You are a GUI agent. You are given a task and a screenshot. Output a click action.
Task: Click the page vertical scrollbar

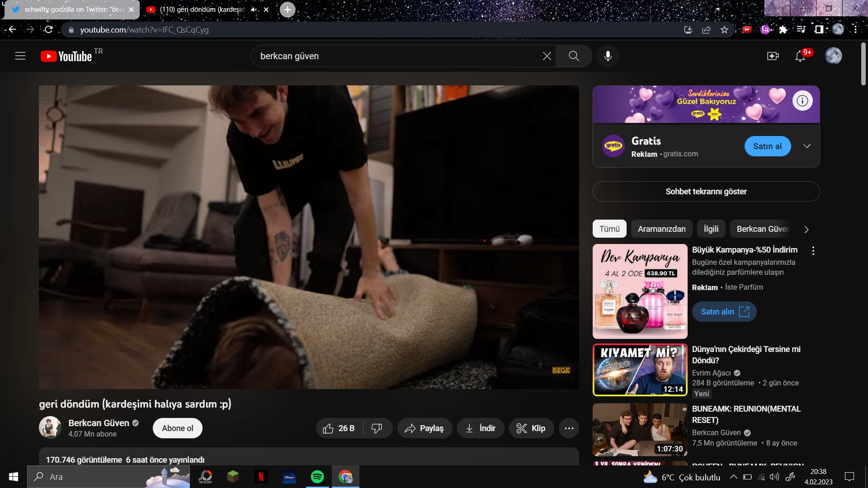pos(863,63)
